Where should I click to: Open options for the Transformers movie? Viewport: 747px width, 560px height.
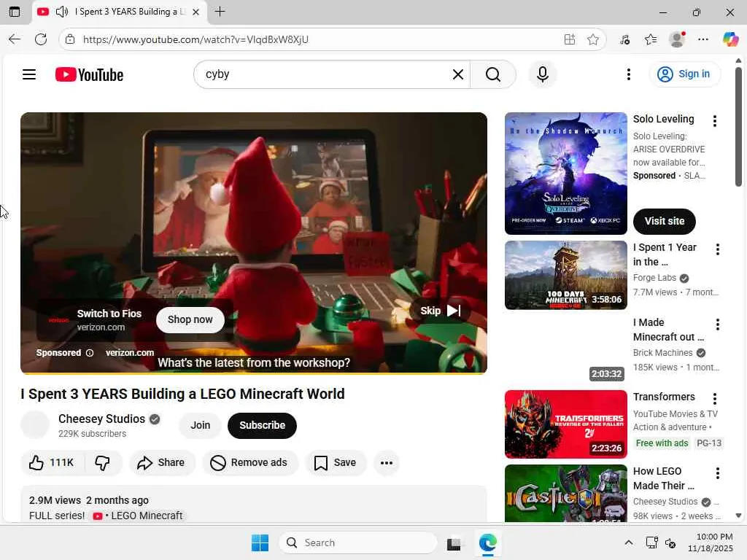pyautogui.click(x=715, y=399)
